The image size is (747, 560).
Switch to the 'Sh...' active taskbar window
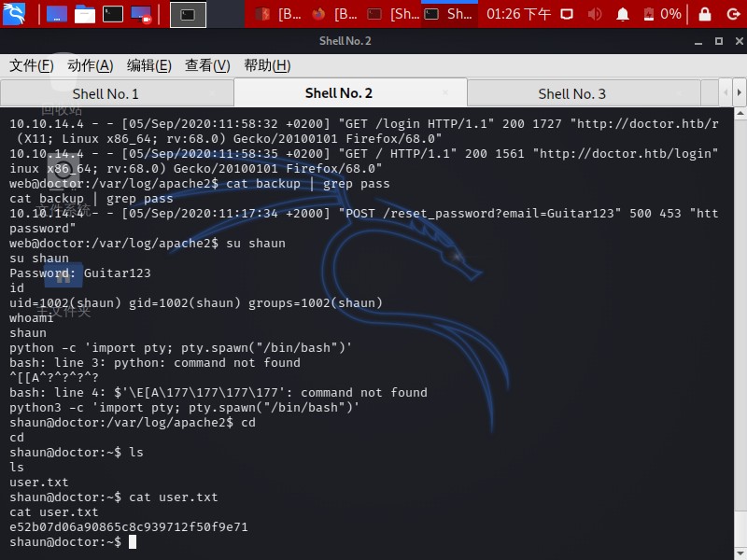pos(449,14)
